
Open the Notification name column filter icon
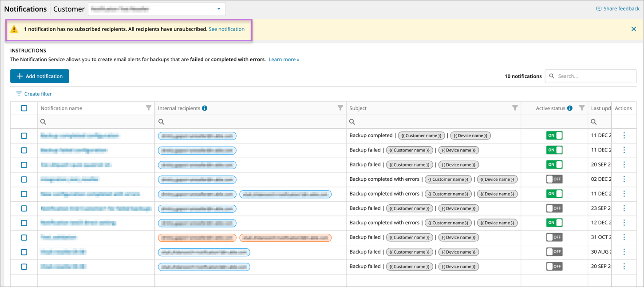click(149, 108)
